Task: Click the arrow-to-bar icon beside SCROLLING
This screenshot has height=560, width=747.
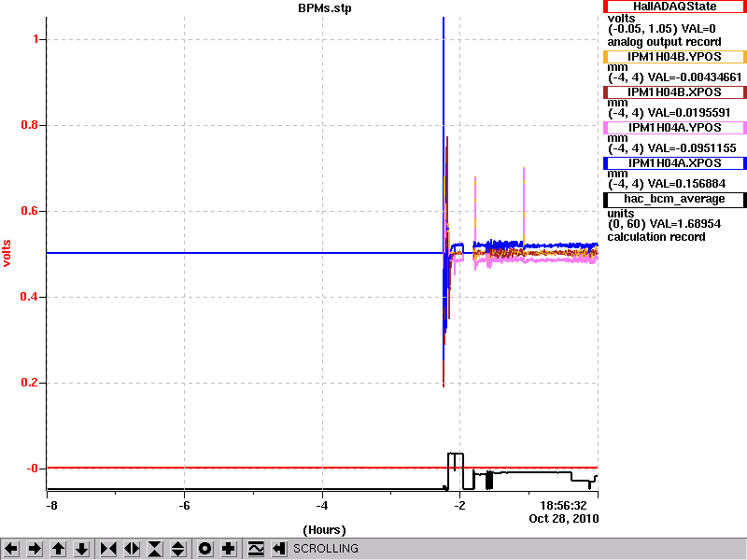Action: click(279, 549)
